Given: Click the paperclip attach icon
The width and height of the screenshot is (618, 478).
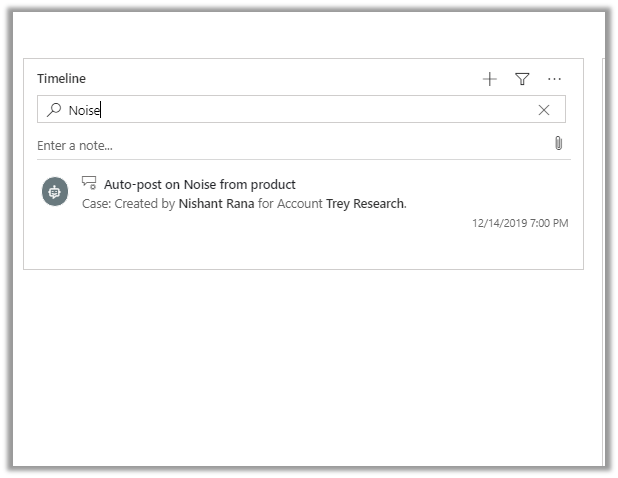Looking at the screenshot, I should click(558, 144).
